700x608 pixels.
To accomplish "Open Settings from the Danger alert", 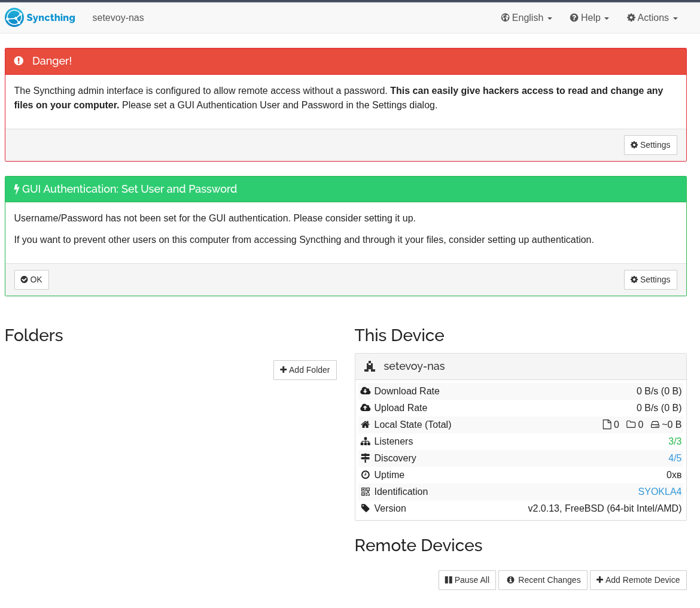I will pos(650,145).
